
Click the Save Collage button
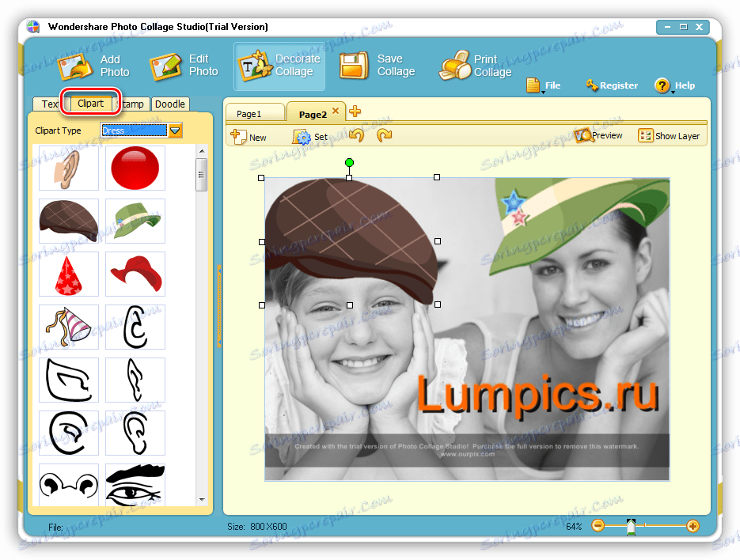[x=378, y=66]
